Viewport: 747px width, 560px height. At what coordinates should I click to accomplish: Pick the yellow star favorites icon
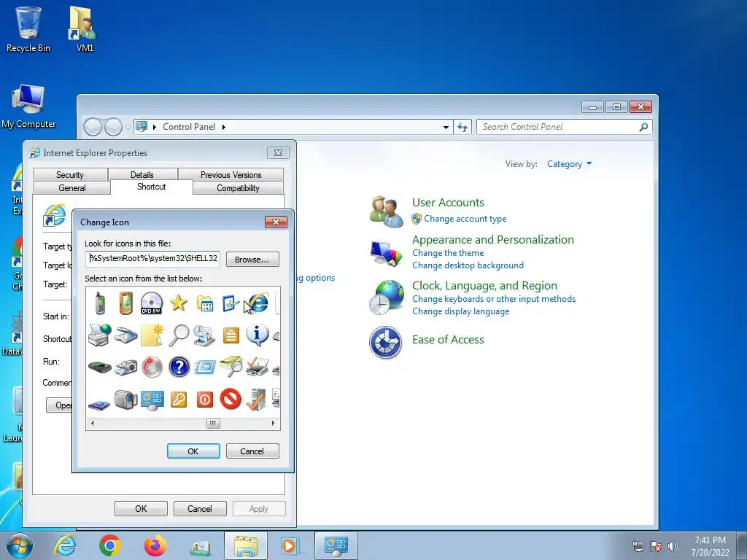point(178,303)
